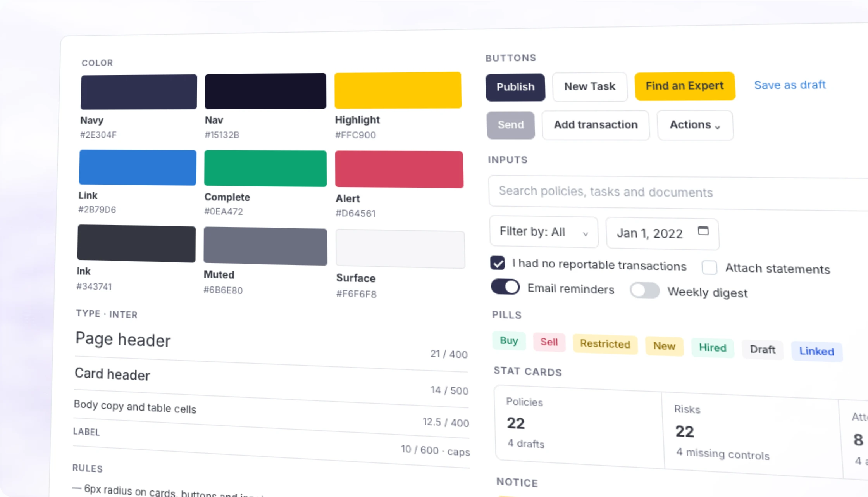This screenshot has width=868, height=497.
Task: Select the Navy color swatch
Action: click(139, 92)
